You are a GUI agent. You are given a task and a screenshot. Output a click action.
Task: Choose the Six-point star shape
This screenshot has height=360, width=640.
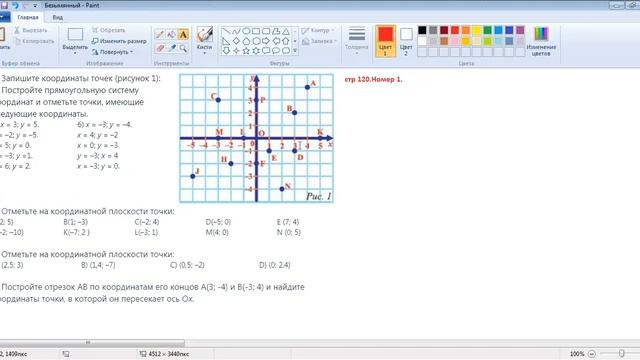click(x=256, y=51)
